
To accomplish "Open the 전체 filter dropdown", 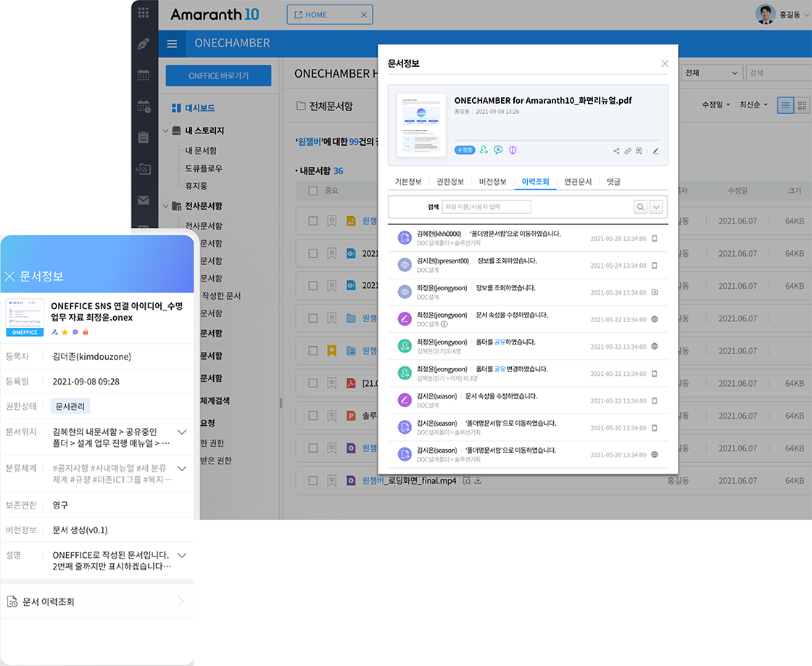I will pyautogui.click(x=711, y=73).
